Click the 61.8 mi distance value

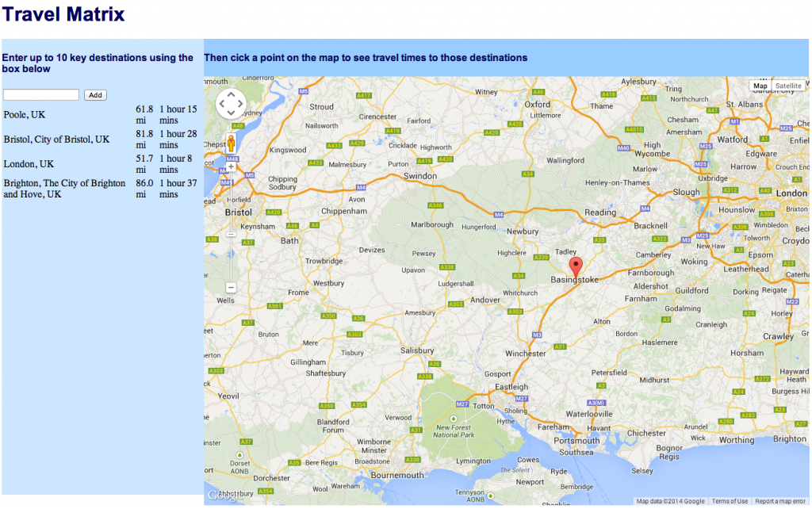click(x=144, y=114)
